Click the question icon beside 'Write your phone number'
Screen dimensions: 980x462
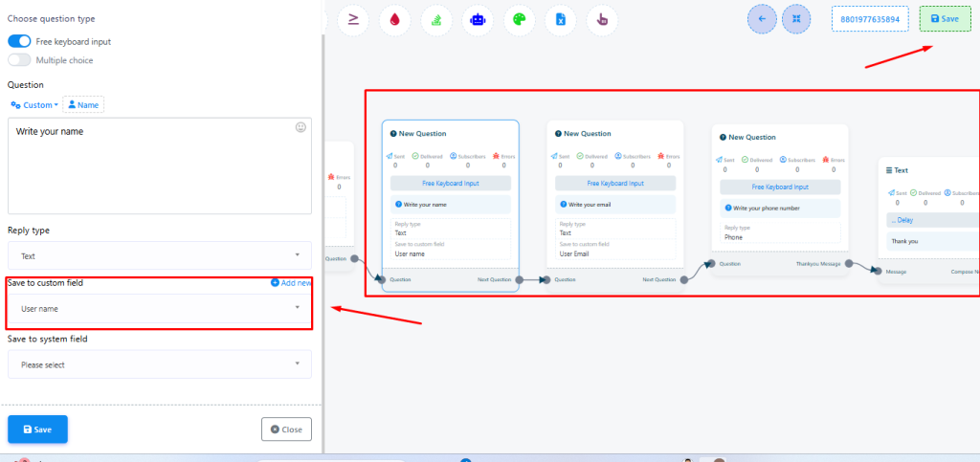(x=728, y=208)
